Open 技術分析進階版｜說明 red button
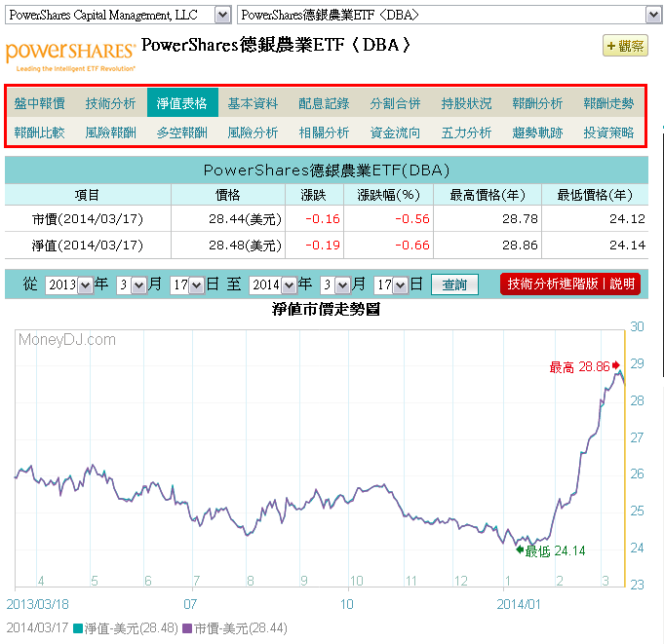This screenshot has height=644, width=664. click(570, 284)
